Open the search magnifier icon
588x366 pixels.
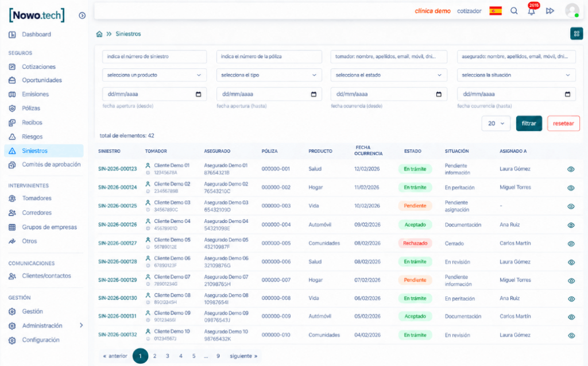pos(514,11)
